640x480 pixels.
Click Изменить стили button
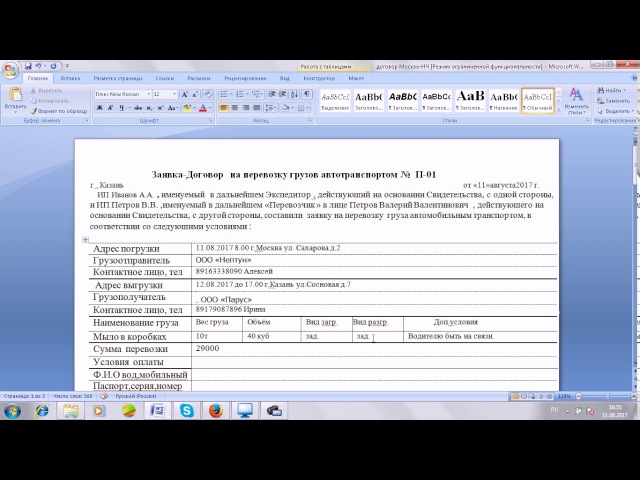(x=576, y=101)
